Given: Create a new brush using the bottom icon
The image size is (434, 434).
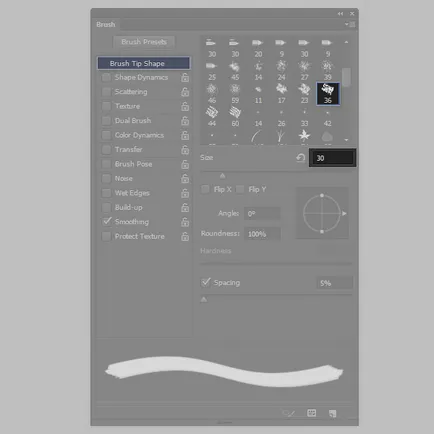Looking at the screenshot, I should point(333,414).
